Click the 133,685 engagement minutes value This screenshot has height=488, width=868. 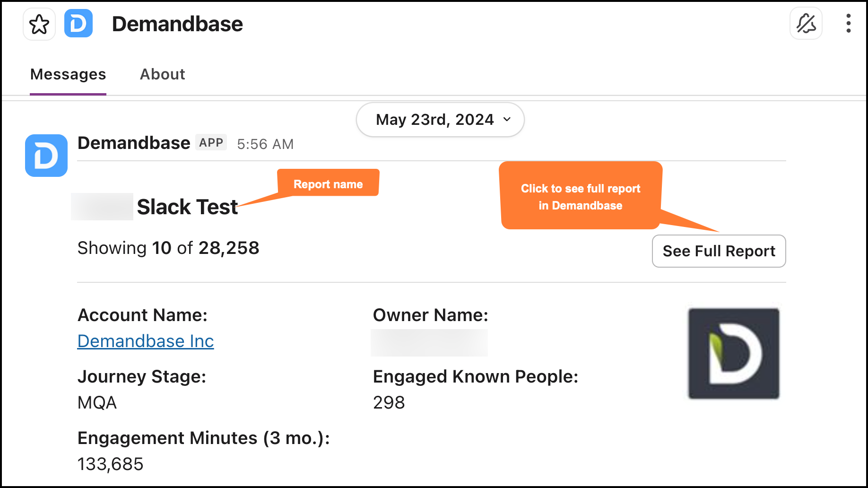tap(110, 464)
